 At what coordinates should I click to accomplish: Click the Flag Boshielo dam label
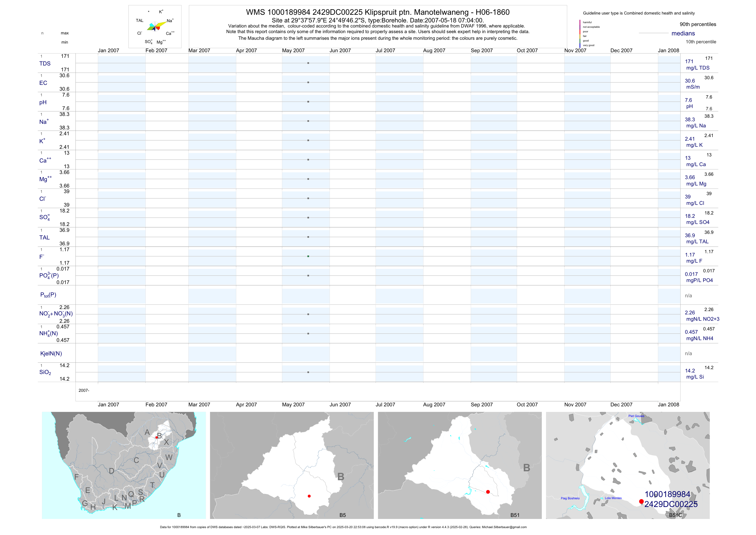[570, 498]
